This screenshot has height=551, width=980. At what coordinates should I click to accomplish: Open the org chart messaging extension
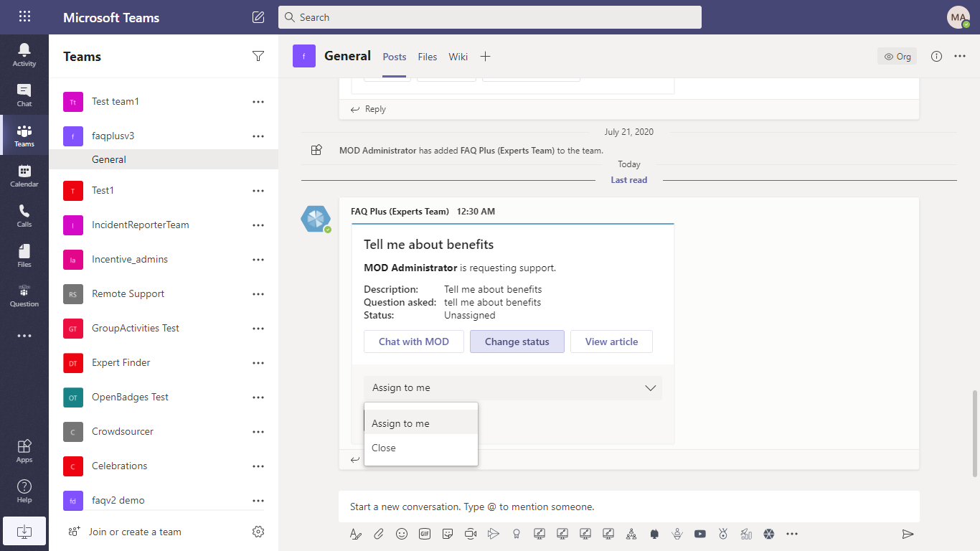coord(631,534)
